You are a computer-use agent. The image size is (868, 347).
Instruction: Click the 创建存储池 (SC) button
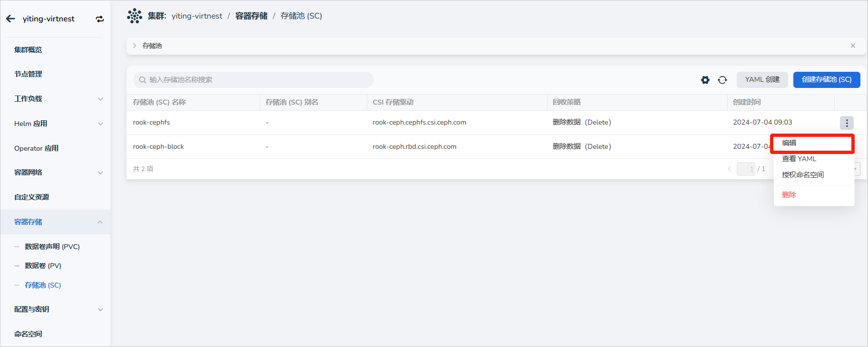pyautogui.click(x=827, y=80)
